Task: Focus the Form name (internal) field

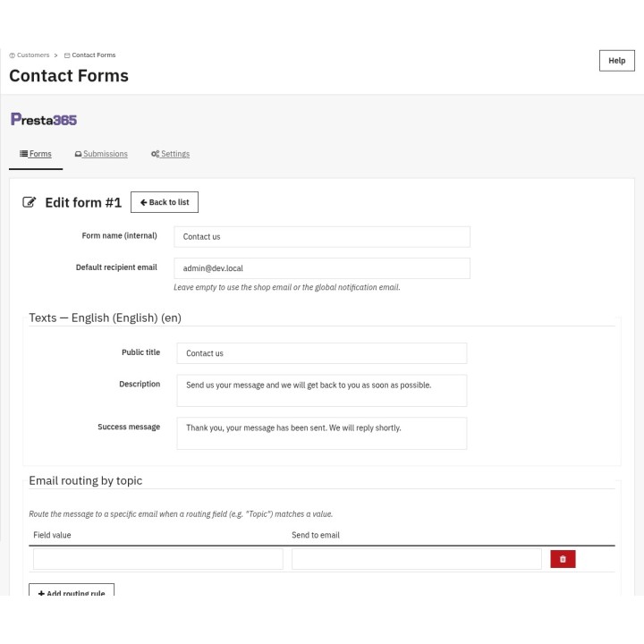Action: click(x=322, y=236)
